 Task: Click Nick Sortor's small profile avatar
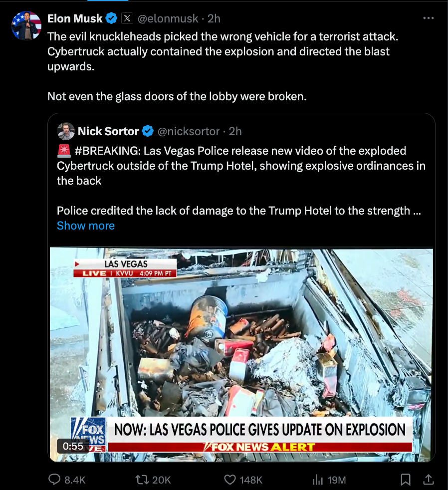pos(66,131)
